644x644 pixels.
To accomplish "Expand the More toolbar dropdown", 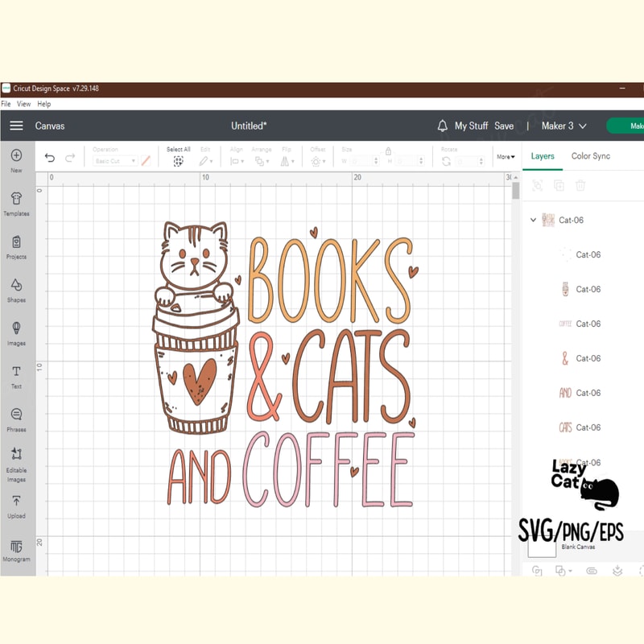I will (506, 157).
